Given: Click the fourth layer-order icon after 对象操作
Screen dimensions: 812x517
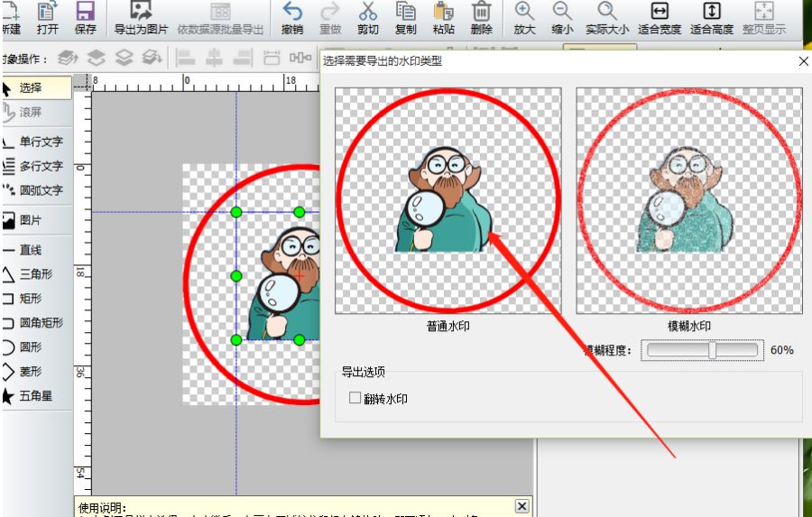Looking at the screenshot, I should tap(152, 58).
